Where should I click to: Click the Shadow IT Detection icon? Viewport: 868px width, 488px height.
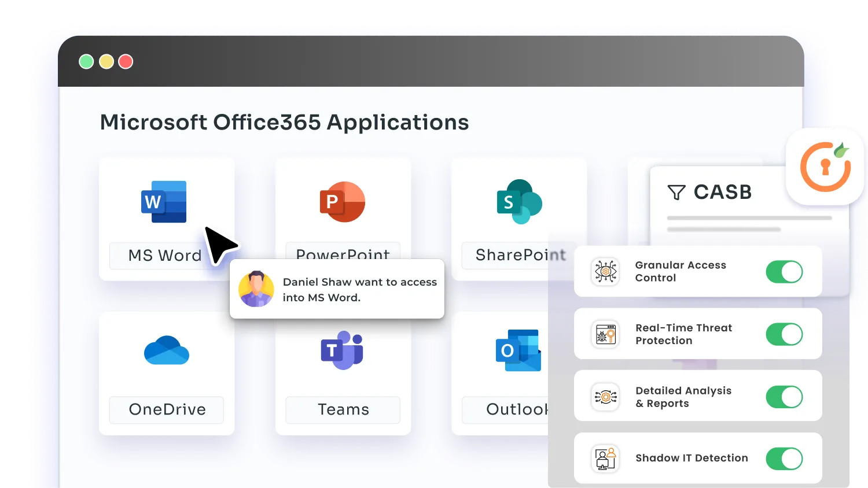(606, 459)
